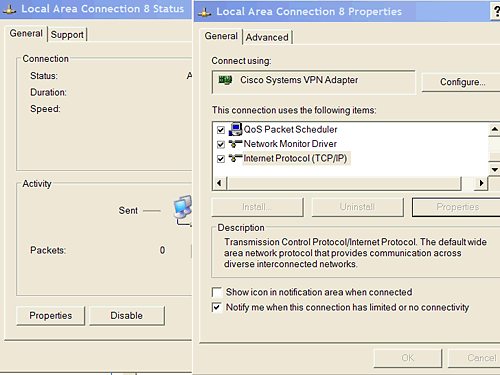500x375 pixels.
Task: Switch to the Advanced tab
Action: pyautogui.click(x=267, y=37)
